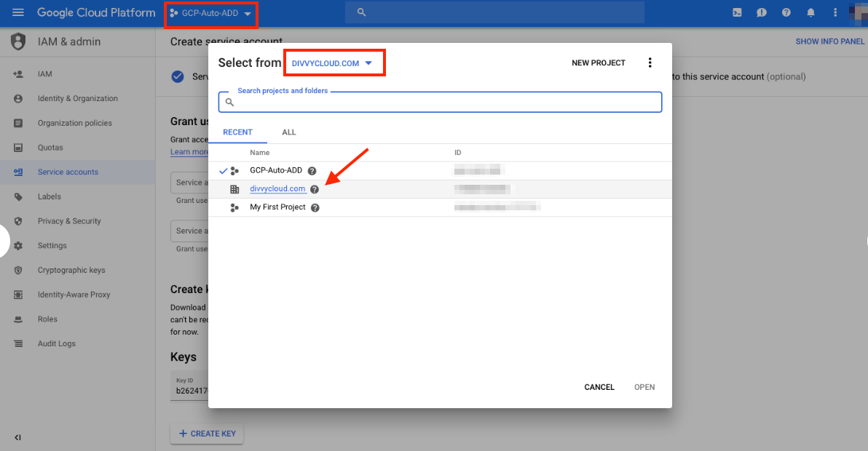868x451 pixels.
Task: Click CANCEL in the dialog
Action: (599, 387)
